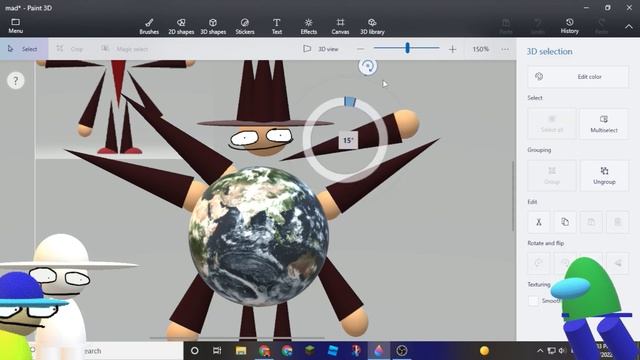
Task: Click the flip horizontal icon
Action: (617, 263)
